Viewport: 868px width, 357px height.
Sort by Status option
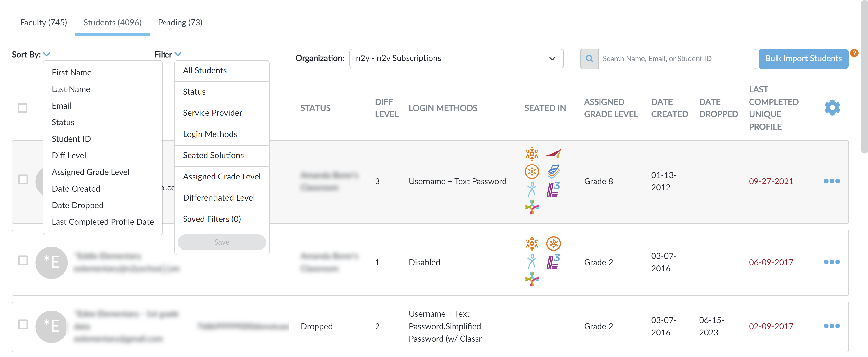[63, 122]
